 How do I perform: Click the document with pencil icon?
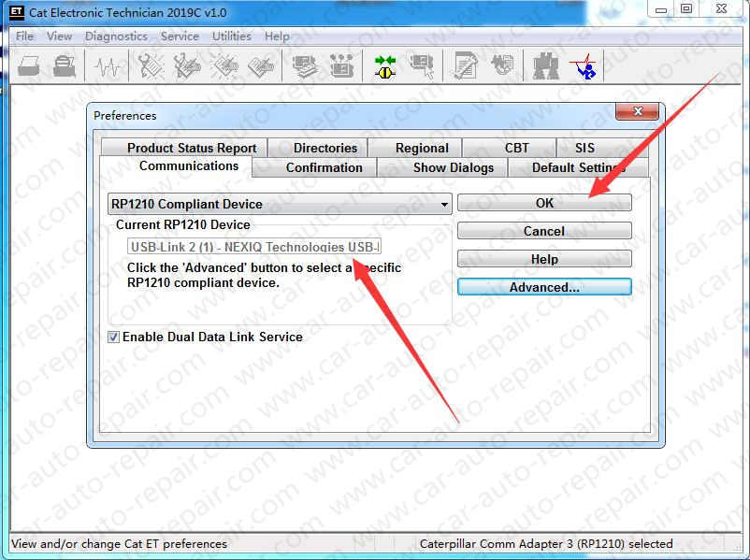tap(466, 66)
